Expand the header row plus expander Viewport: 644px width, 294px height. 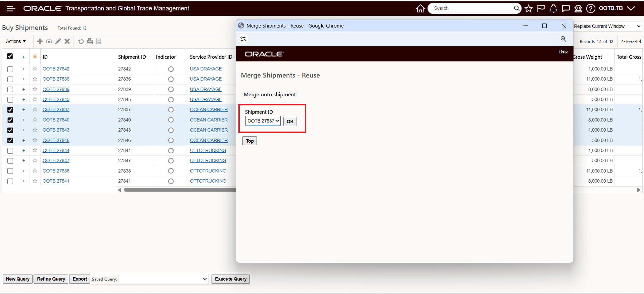pos(24,57)
